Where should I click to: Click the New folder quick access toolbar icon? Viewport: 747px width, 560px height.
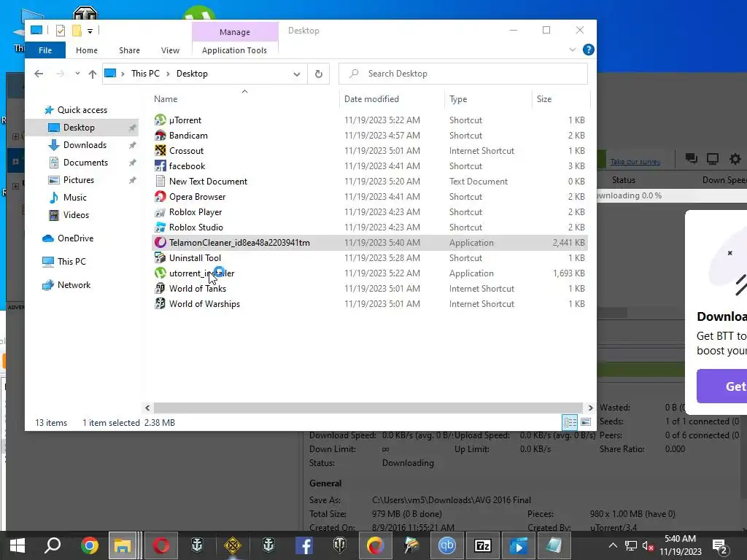(77, 31)
